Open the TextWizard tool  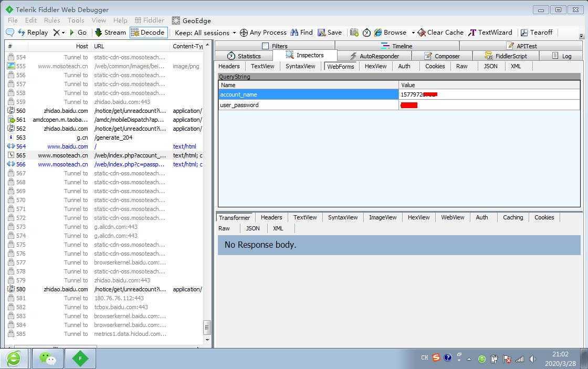[x=490, y=33]
